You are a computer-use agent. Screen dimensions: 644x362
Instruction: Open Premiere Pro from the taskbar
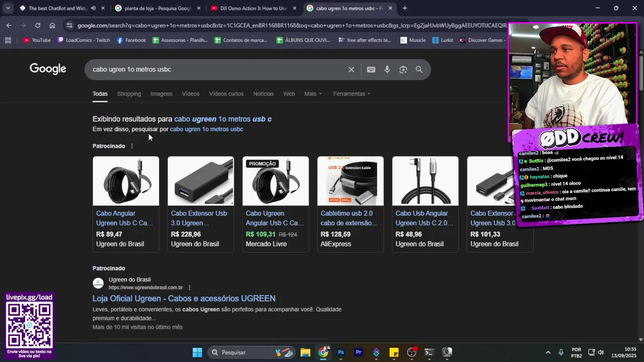click(x=358, y=352)
